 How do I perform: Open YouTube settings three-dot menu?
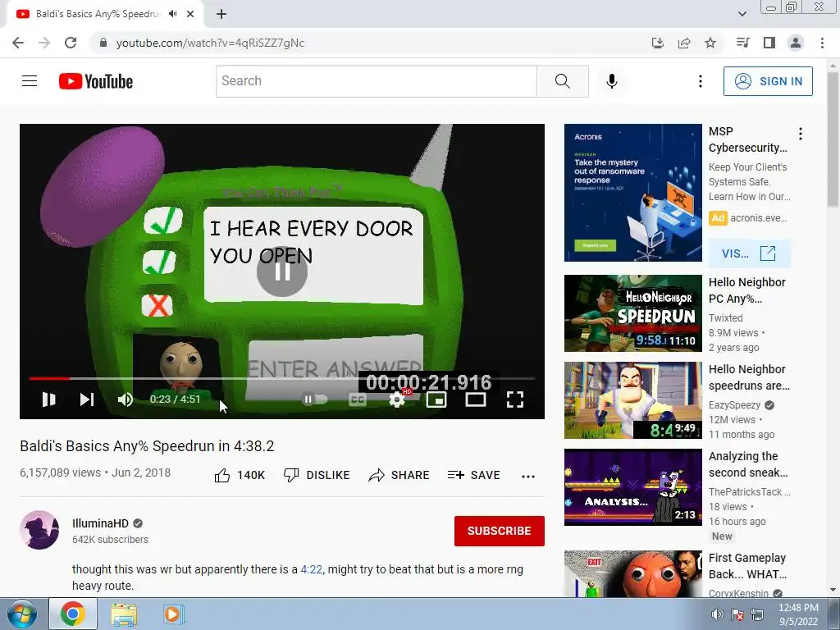point(701,81)
